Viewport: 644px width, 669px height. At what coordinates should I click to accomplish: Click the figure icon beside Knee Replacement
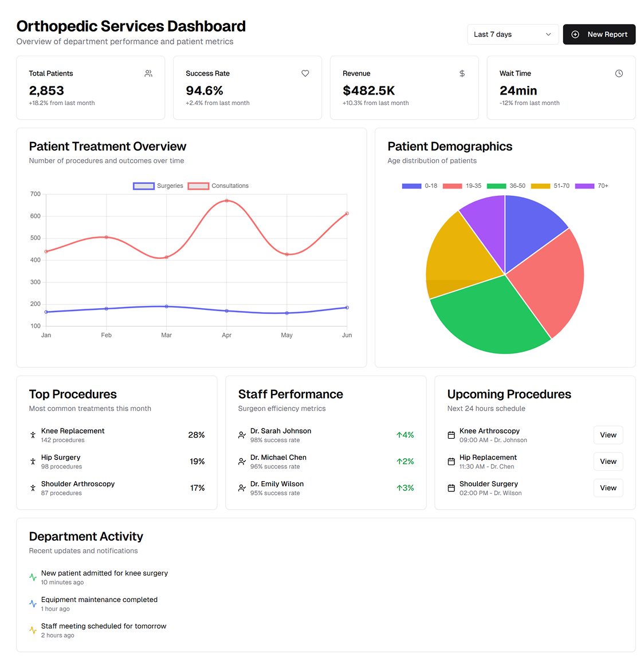pos(33,435)
